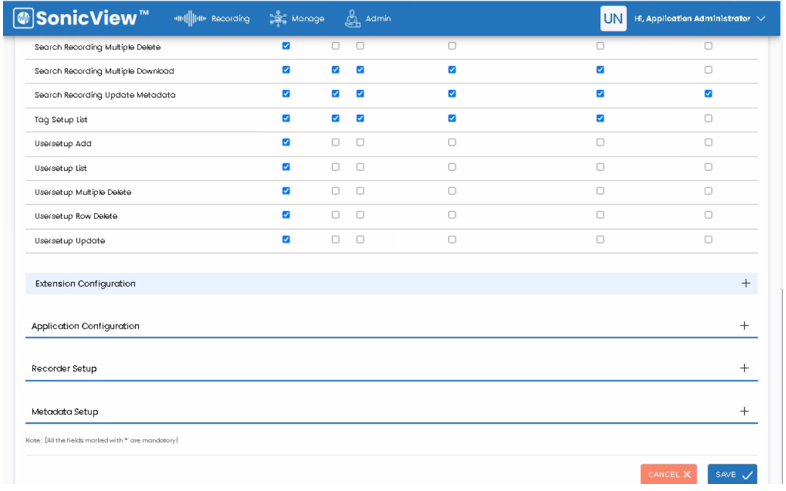786x491 pixels.
Task: Uncheck the ticked box in Usersetup Add row
Action: tap(286, 142)
